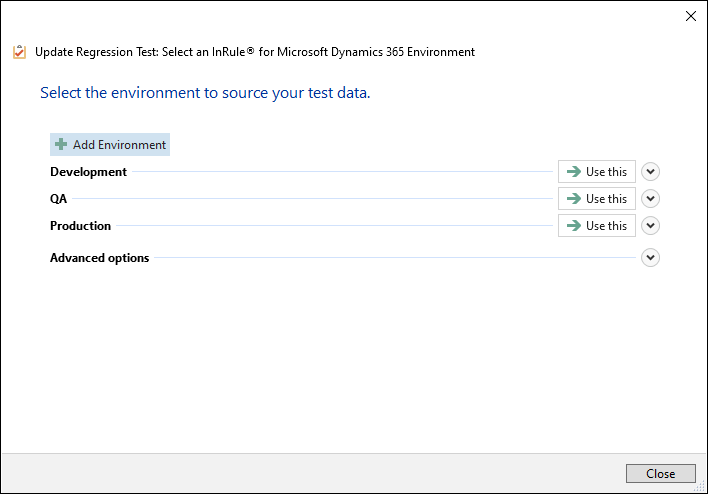Screen dimensions: 708x494
Task: Close the dialog with the X icon
Action: click(x=690, y=16)
